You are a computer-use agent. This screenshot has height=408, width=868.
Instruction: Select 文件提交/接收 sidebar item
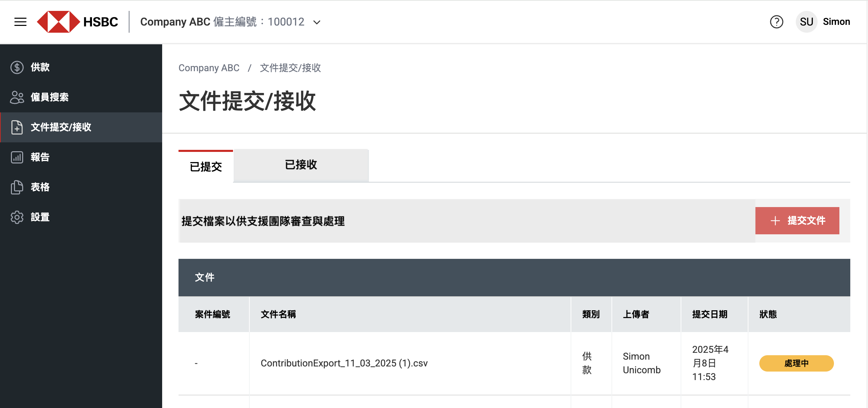click(81, 127)
